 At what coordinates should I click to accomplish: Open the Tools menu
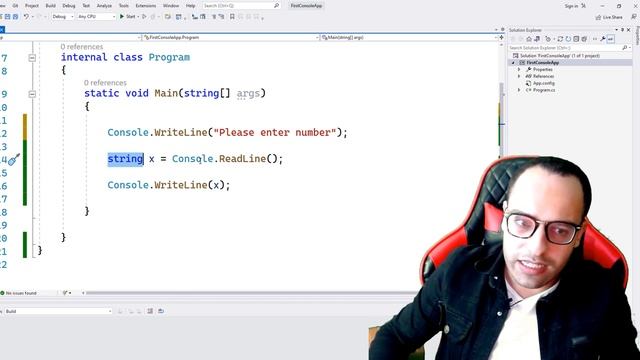[x=124, y=6]
